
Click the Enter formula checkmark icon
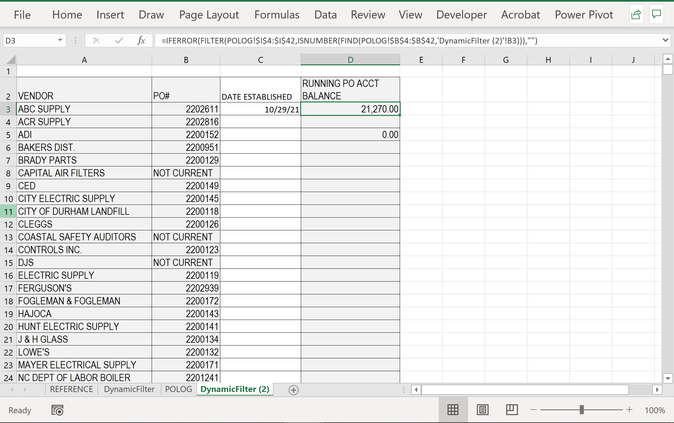pyautogui.click(x=119, y=40)
